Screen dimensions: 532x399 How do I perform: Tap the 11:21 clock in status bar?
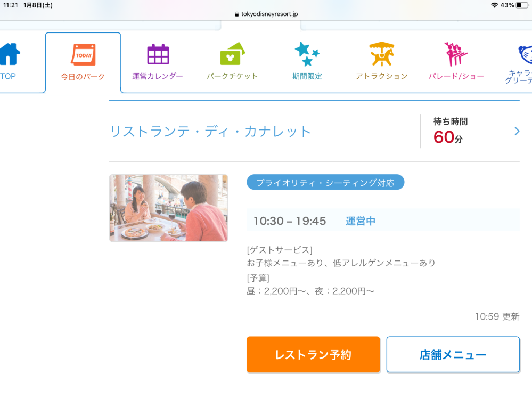click(x=11, y=5)
